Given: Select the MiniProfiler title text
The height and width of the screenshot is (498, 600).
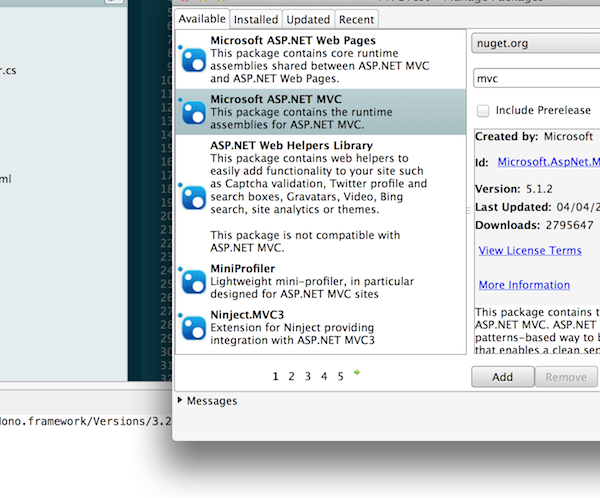Looking at the screenshot, I should [243, 269].
